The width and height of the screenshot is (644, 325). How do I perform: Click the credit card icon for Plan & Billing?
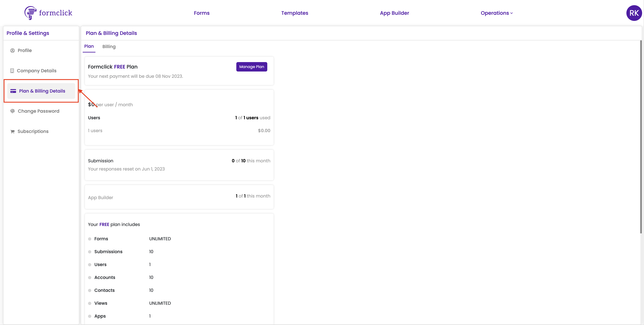click(13, 91)
